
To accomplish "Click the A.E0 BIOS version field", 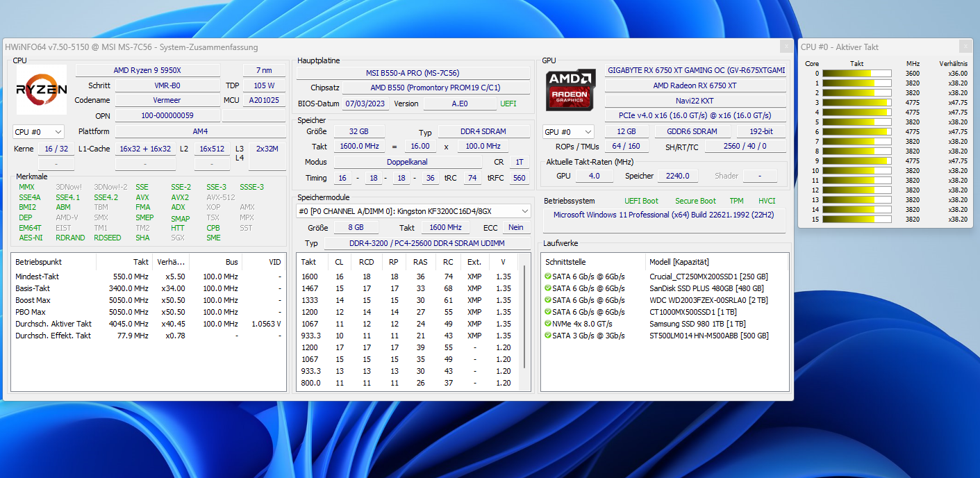I will pos(460,104).
